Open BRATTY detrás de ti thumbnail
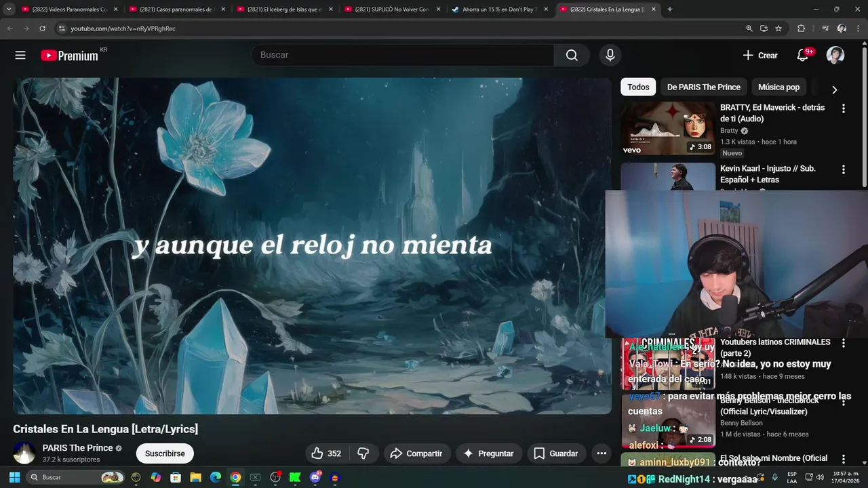Image resolution: width=868 pixels, height=488 pixels. coord(668,128)
